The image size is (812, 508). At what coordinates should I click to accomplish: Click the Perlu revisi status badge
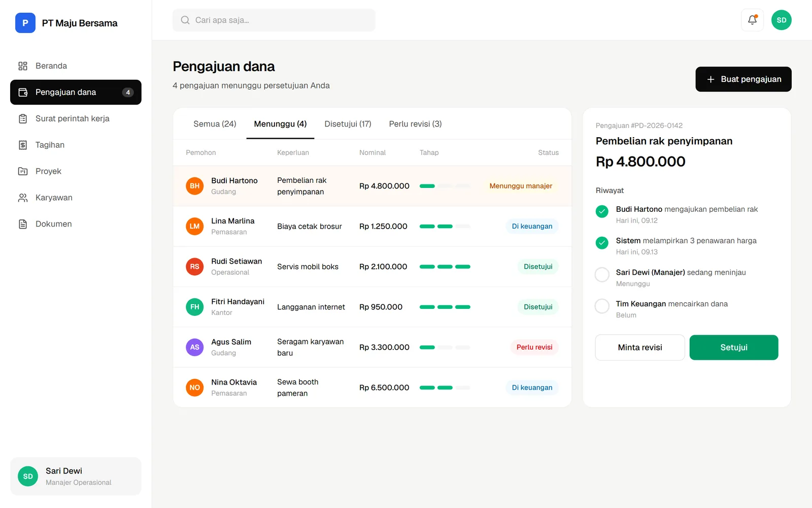(x=534, y=347)
